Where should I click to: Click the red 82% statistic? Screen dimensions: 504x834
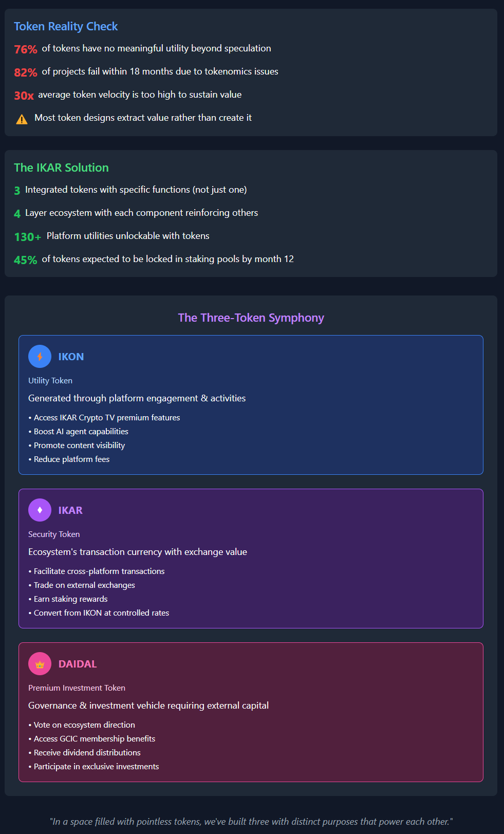click(x=26, y=72)
